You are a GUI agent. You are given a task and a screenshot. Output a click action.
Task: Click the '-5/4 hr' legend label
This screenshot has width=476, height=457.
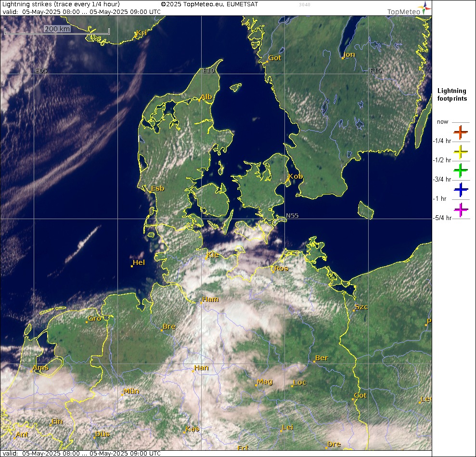[443, 218]
